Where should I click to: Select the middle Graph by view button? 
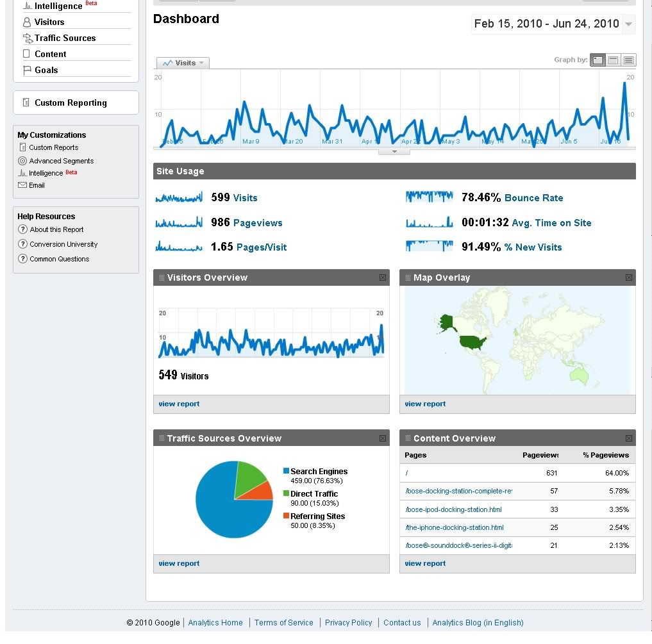[x=613, y=60]
